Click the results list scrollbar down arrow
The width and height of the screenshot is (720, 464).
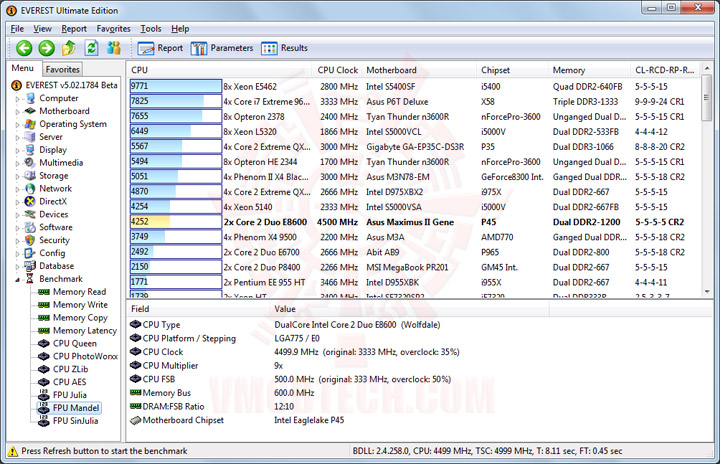pos(707,292)
